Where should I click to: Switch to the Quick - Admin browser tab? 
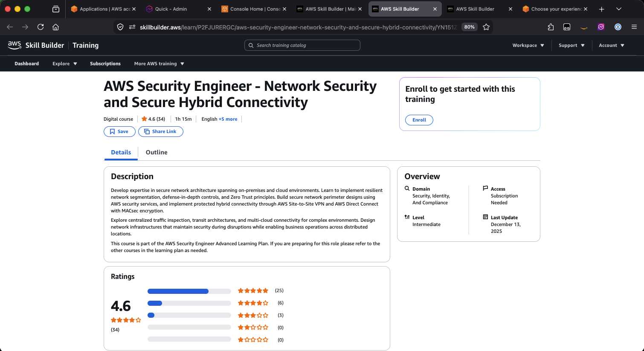point(178,9)
